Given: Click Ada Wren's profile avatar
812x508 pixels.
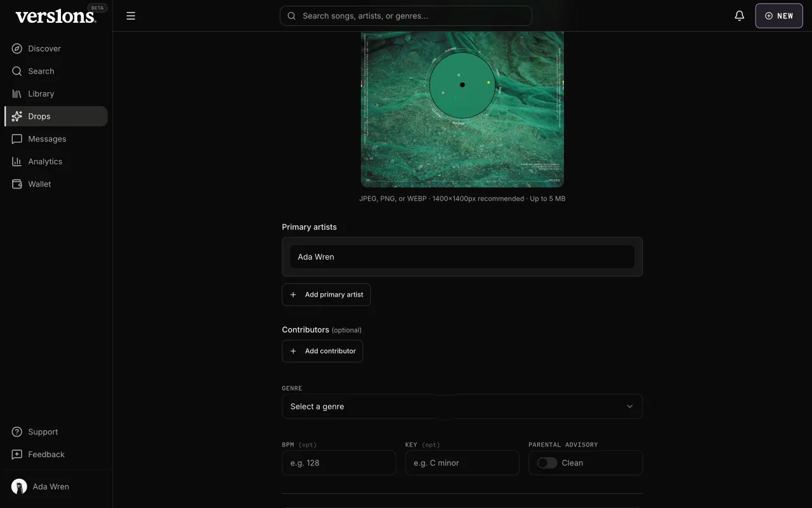Looking at the screenshot, I should [x=19, y=486].
